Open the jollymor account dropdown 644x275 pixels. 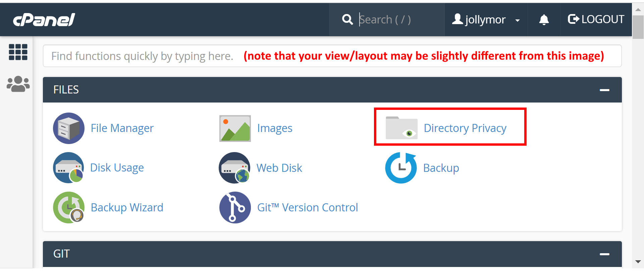pyautogui.click(x=485, y=19)
